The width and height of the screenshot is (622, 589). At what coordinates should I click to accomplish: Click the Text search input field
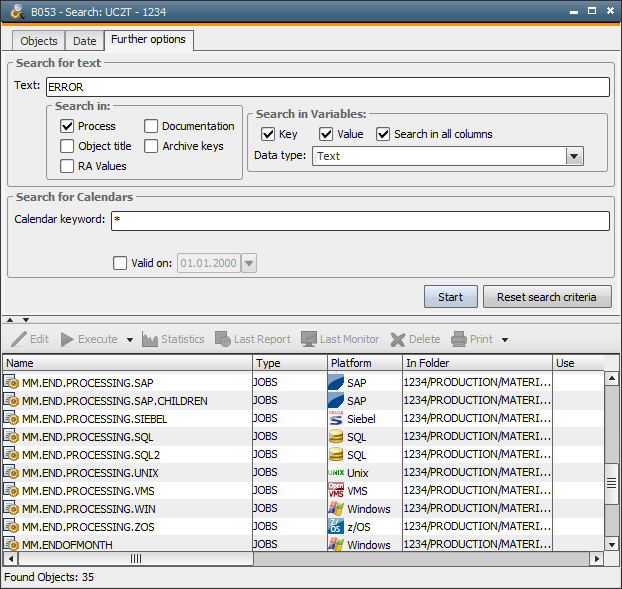[328, 87]
